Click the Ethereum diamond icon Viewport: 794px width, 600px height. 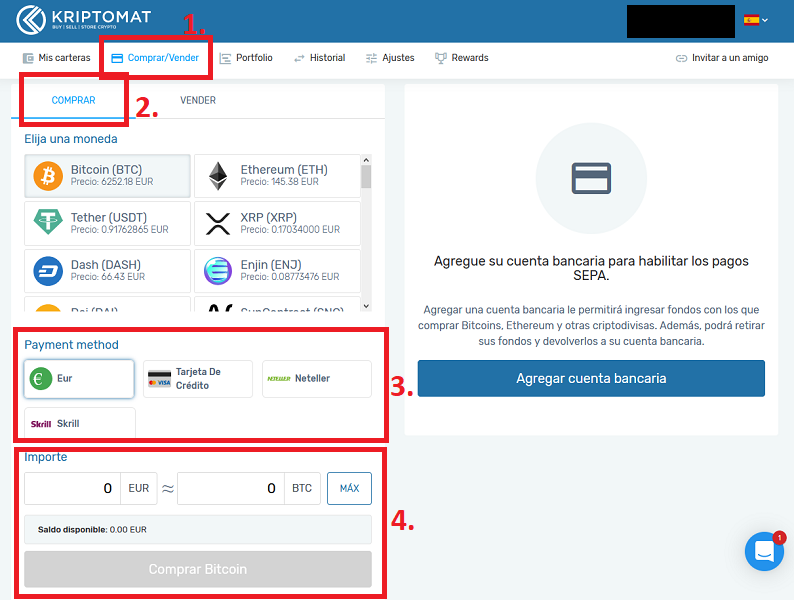tap(218, 176)
